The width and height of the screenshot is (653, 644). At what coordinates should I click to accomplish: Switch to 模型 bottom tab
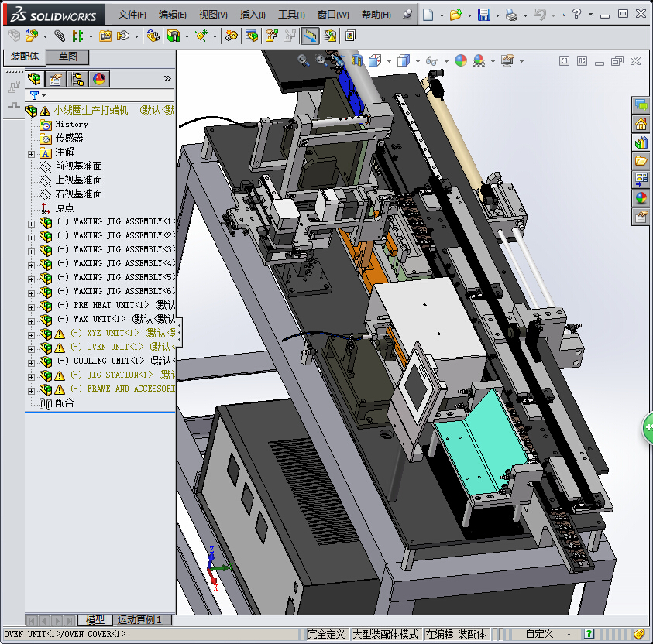coord(95,620)
